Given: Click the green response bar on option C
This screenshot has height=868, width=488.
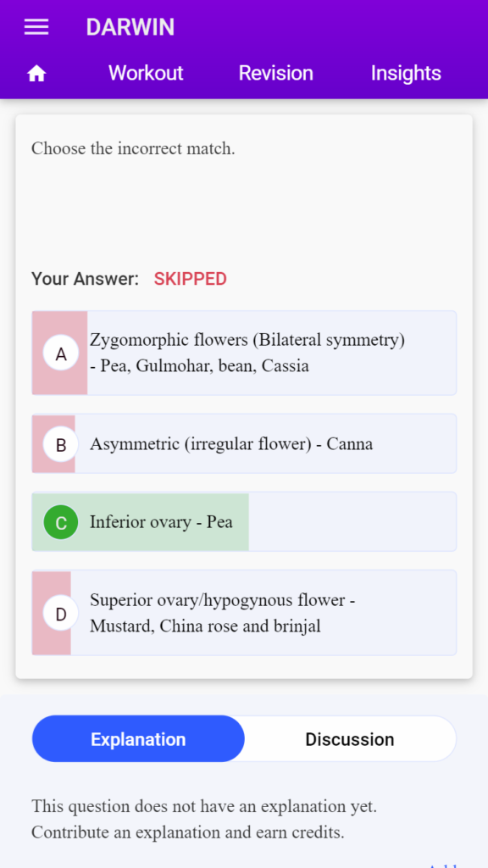Looking at the screenshot, I should click(x=140, y=521).
